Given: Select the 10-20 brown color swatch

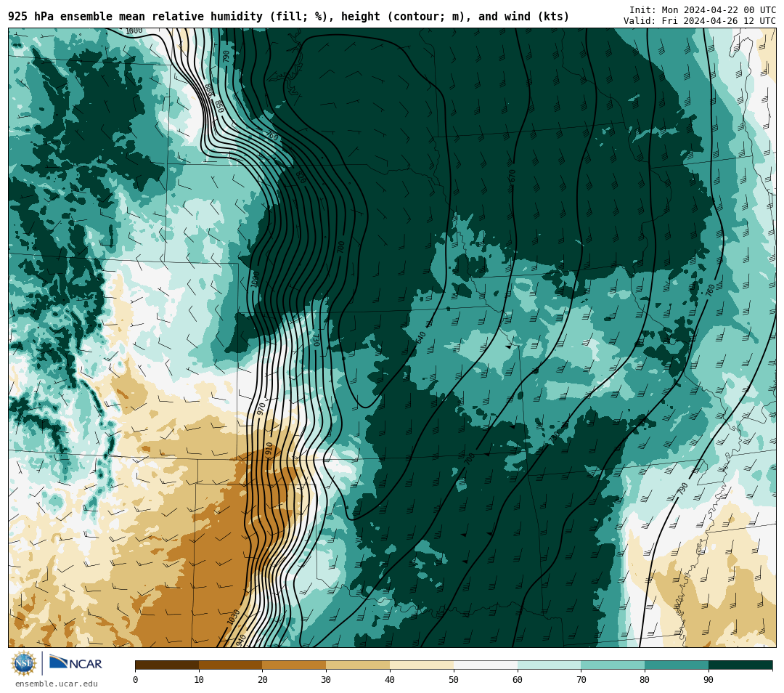Looking at the screenshot, I should 231,665.
